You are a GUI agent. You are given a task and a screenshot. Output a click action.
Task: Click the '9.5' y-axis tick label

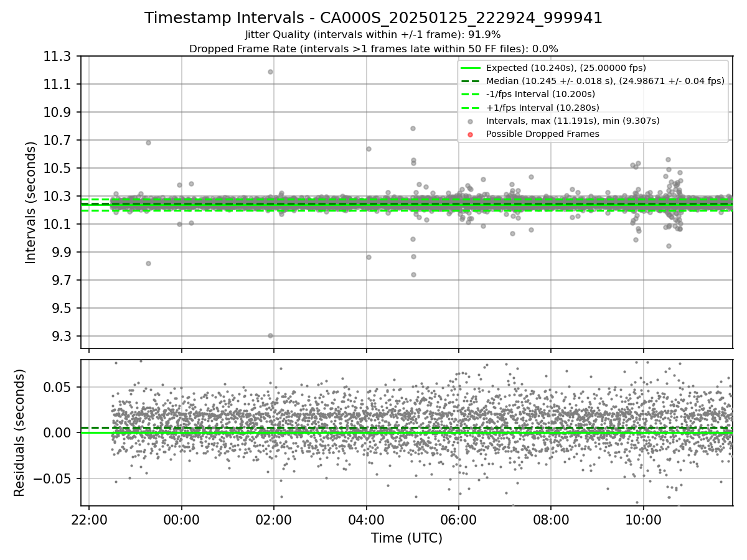[63, 309]
